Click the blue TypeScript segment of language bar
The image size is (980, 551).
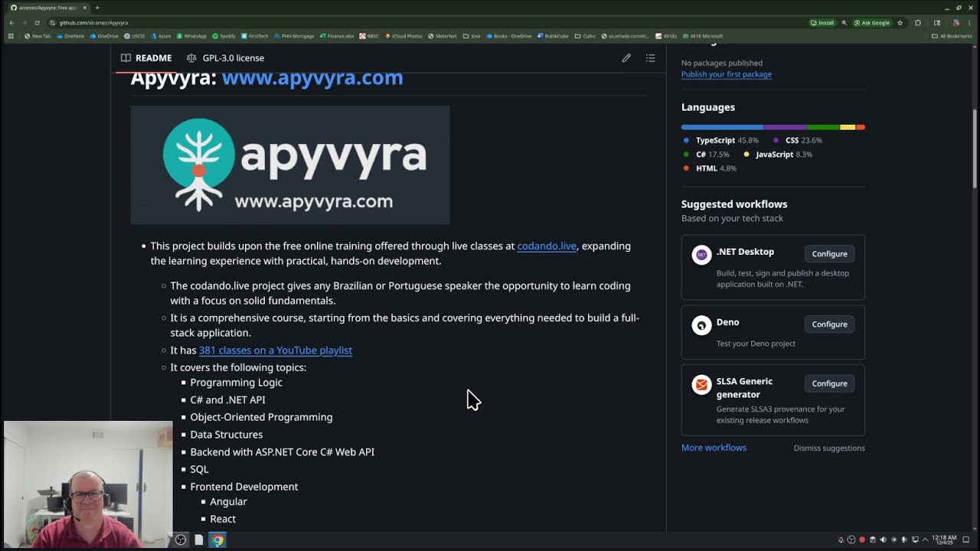(x=723, y=127)
